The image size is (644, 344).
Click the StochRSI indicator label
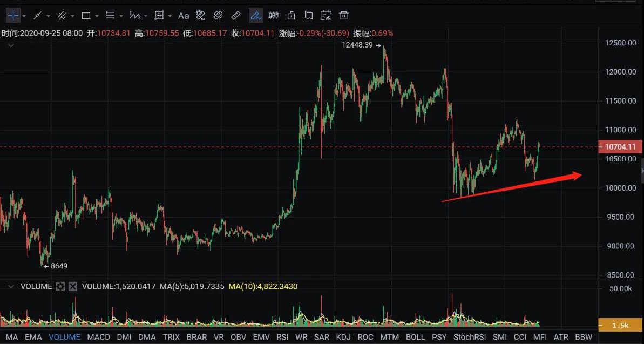[x=470, y=337]
